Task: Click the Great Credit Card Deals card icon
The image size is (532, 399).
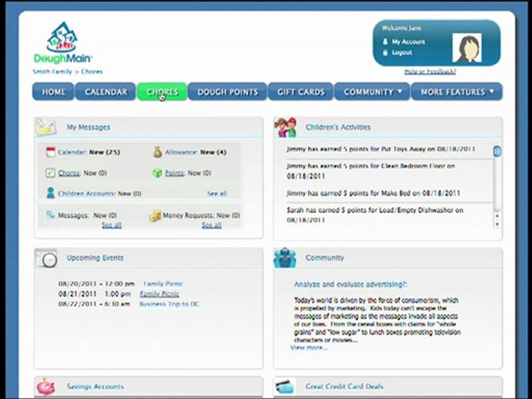Action: tap(285, 386)
